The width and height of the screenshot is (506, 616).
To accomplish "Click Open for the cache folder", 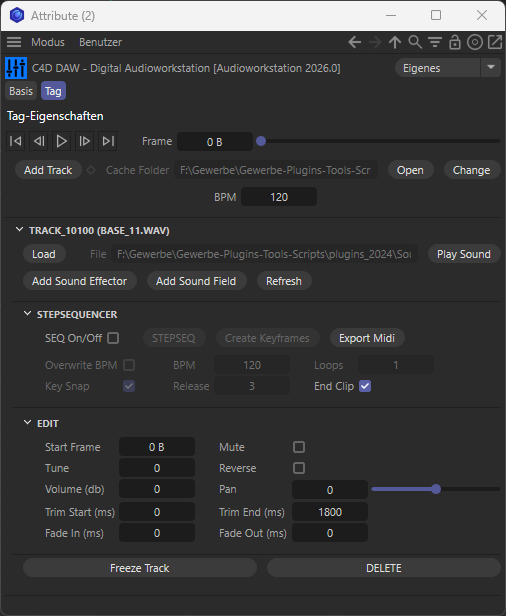I will coord(411,170).
